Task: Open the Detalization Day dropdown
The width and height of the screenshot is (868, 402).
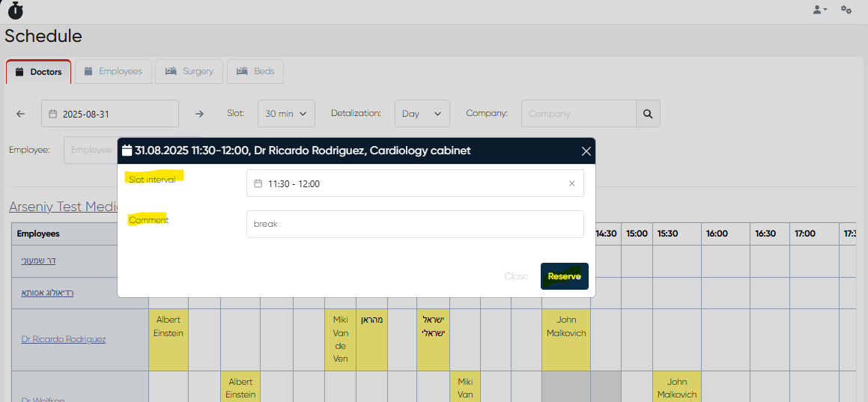Action: point(422,114)
